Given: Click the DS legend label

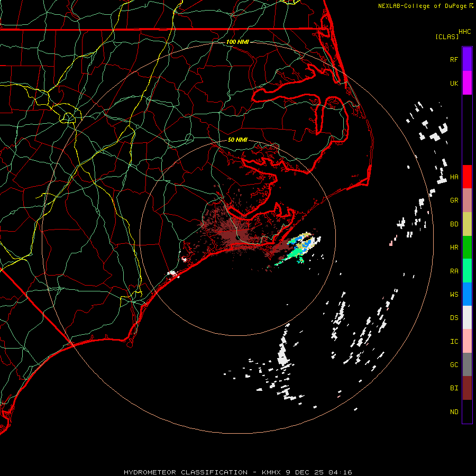Looking at the screenshot, I should (454, 318).
